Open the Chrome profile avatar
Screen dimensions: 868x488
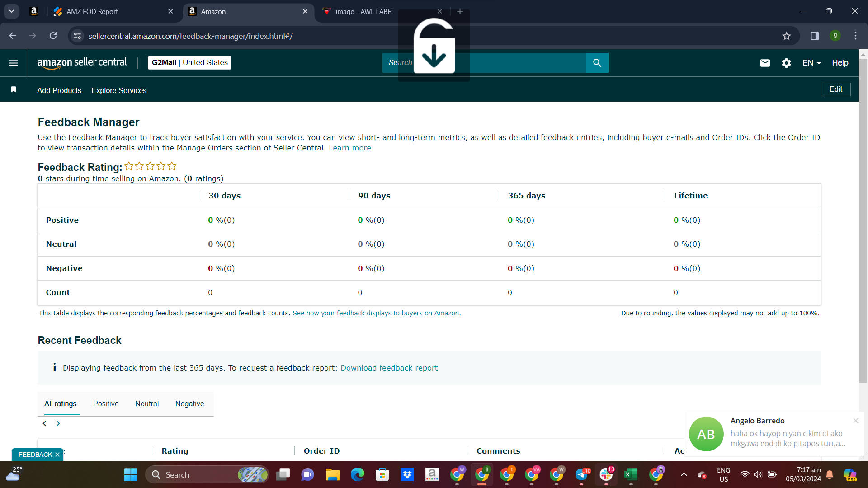click(x=835, y=36)
